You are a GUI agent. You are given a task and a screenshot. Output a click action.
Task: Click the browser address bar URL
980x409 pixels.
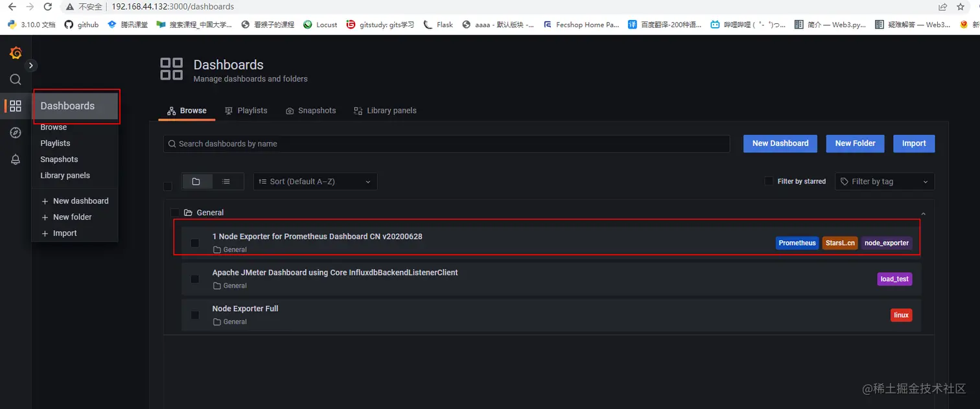point(172,6)
